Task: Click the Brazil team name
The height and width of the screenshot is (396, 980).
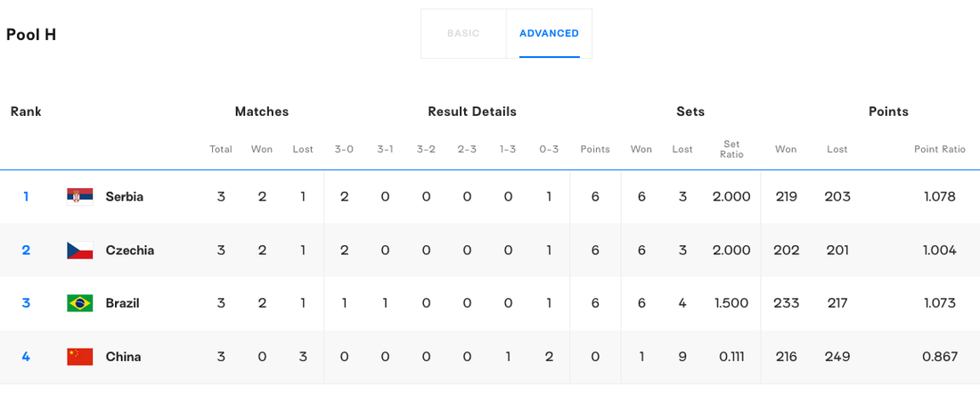Action: point(122,303)
